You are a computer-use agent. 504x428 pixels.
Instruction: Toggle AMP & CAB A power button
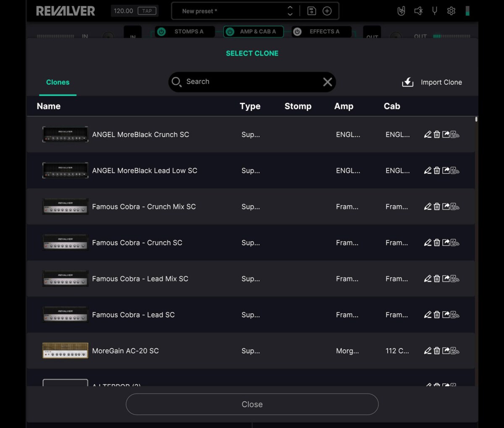[230, 31]
